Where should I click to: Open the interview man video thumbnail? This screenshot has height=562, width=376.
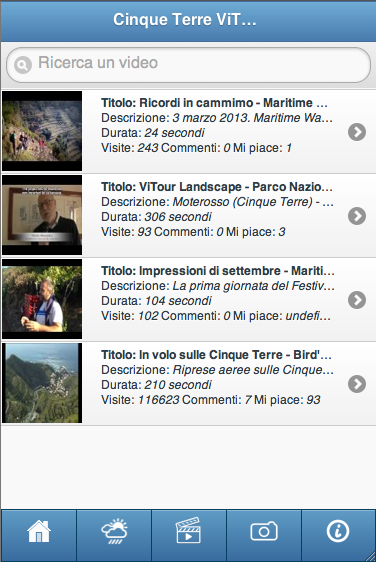42,215
